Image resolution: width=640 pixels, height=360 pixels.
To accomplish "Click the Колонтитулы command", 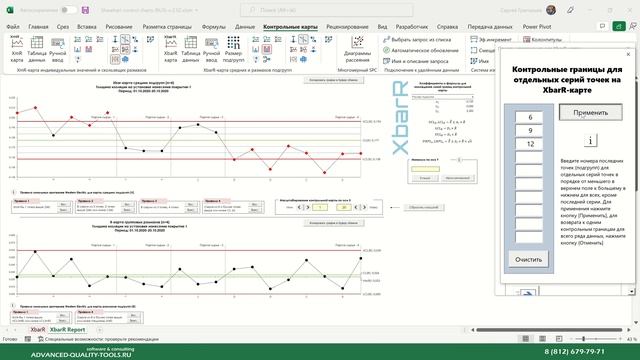I will [x=543, y=40].
